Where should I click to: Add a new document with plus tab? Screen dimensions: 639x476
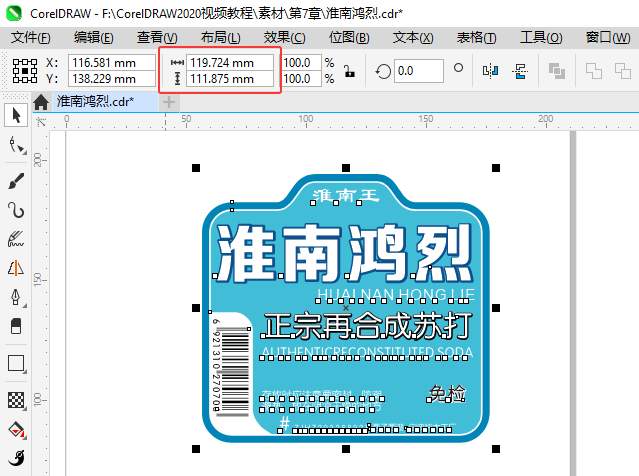coord(169,102)
